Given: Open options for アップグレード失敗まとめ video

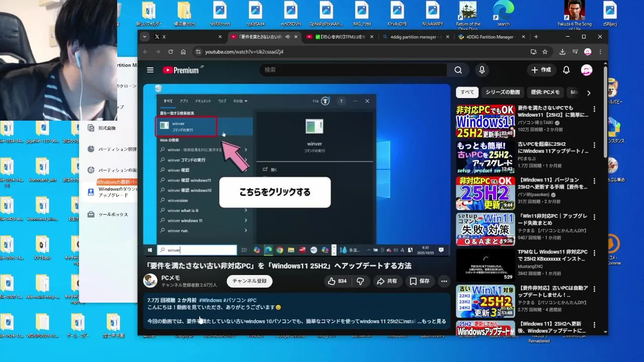Looking at the screenshot, I should coord(594,217).
